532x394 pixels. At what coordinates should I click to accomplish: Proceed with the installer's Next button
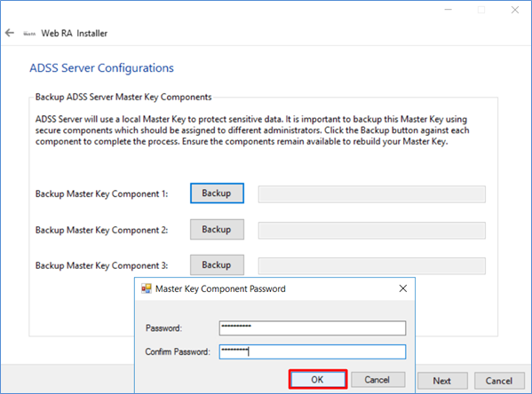coord(442,381)
